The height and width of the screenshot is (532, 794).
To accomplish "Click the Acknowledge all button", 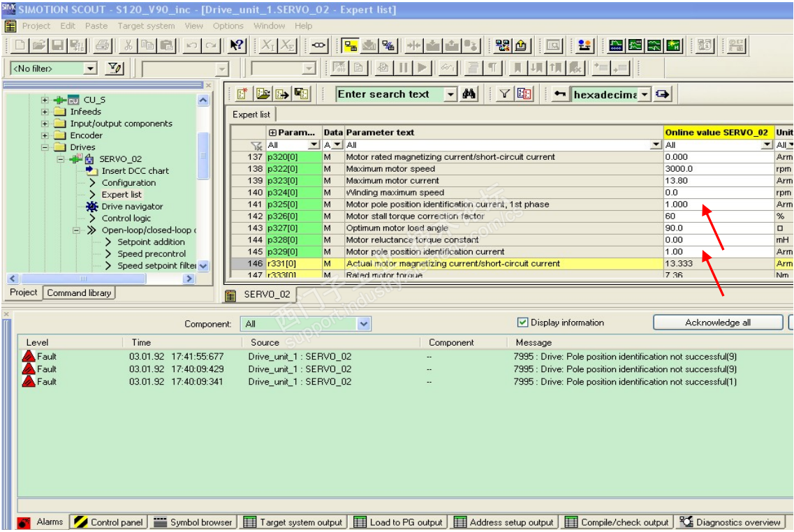I will click(x=717, y=323).
